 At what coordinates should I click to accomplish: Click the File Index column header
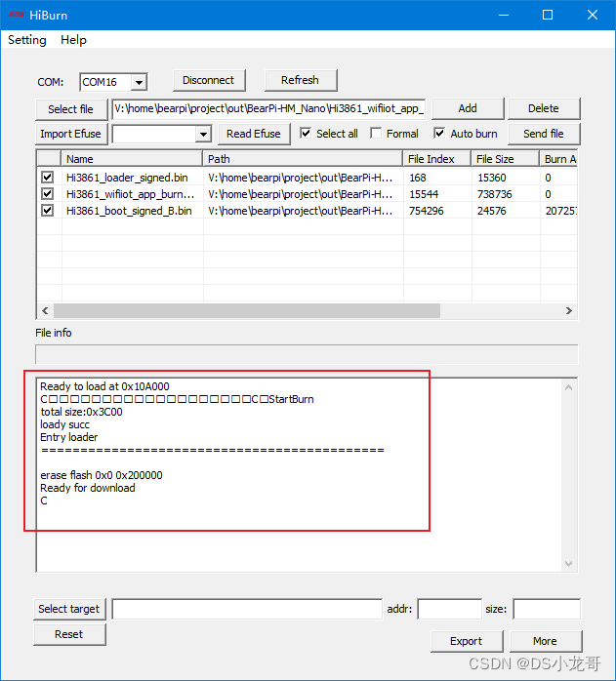coord(437,159)
